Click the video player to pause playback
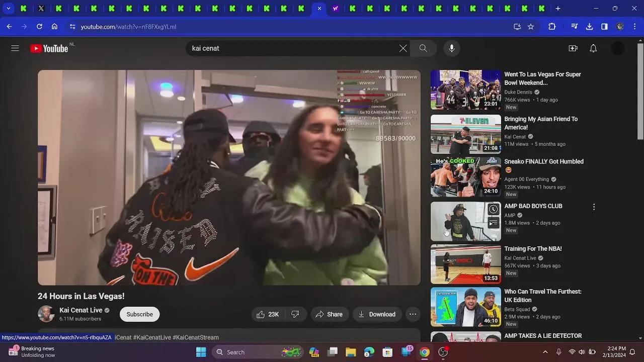The height and width of the screenshot is (362, 644). 229,177
